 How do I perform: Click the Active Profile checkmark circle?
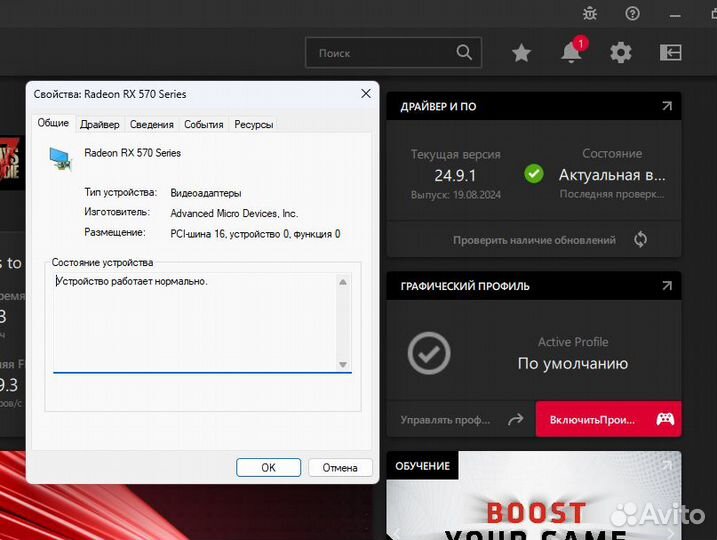click(429, 353)
